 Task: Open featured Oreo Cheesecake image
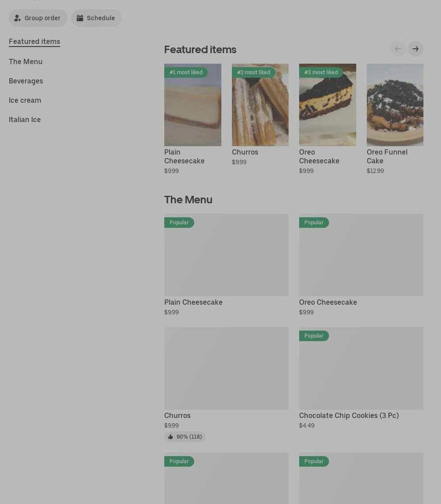327,105
